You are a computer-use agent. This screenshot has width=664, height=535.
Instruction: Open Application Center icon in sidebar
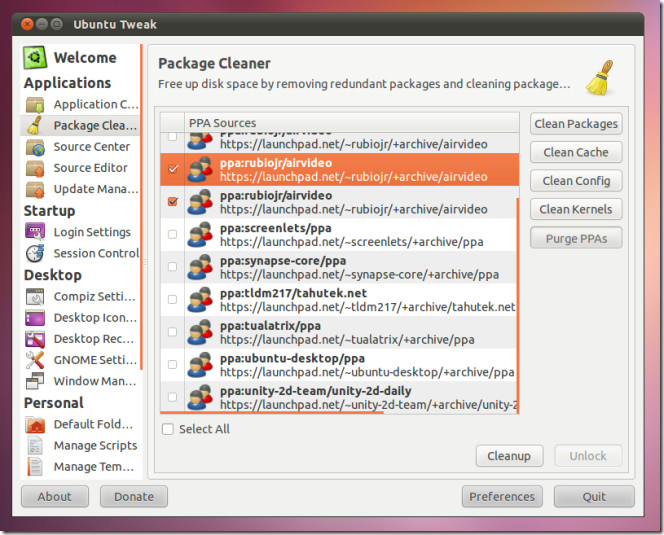tap(35, 104)
